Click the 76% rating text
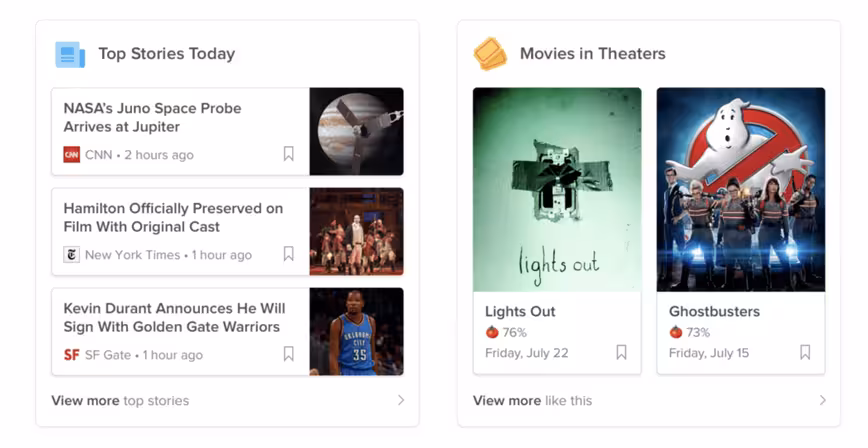Image resolution: width=868 pixels, height=448 pixels. (x=514, y=332)
